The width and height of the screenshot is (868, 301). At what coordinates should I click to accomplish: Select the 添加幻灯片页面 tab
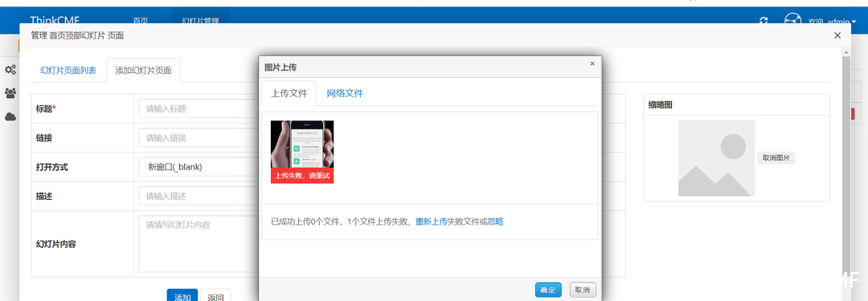143,71
